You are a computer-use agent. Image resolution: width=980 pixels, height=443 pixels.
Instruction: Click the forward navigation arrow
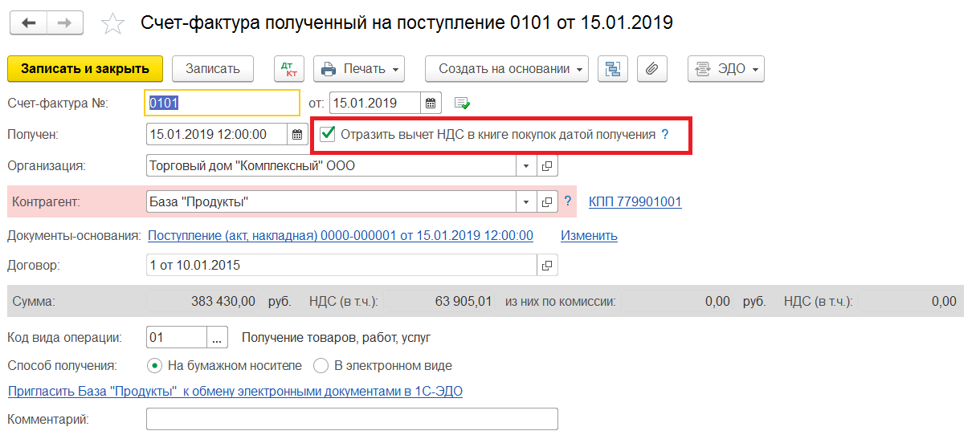coord(65,22)
